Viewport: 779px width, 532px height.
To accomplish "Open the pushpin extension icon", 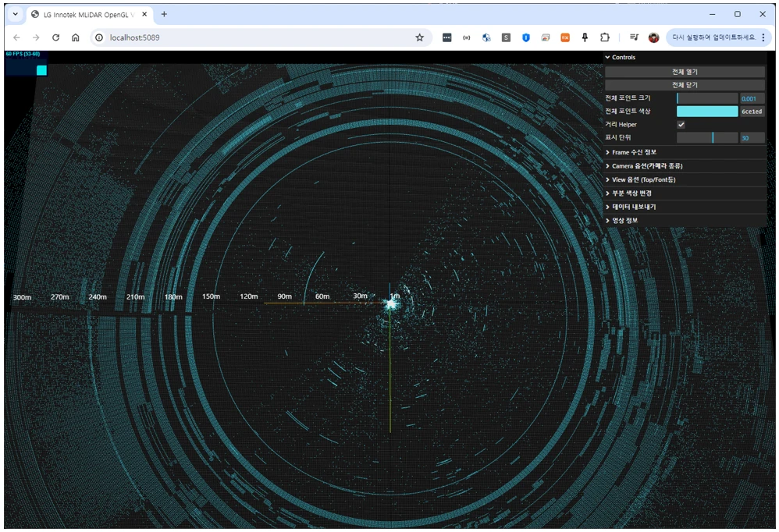I will click(585, 37).
